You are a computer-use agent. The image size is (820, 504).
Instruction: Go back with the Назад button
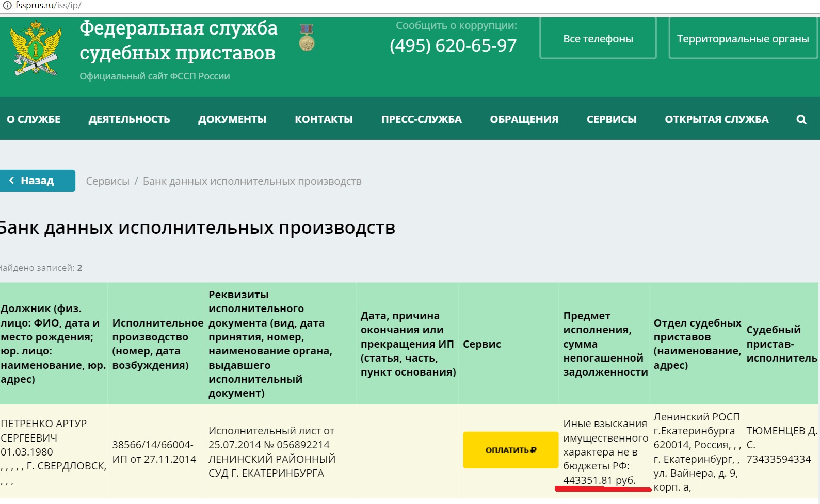(37, 181)
